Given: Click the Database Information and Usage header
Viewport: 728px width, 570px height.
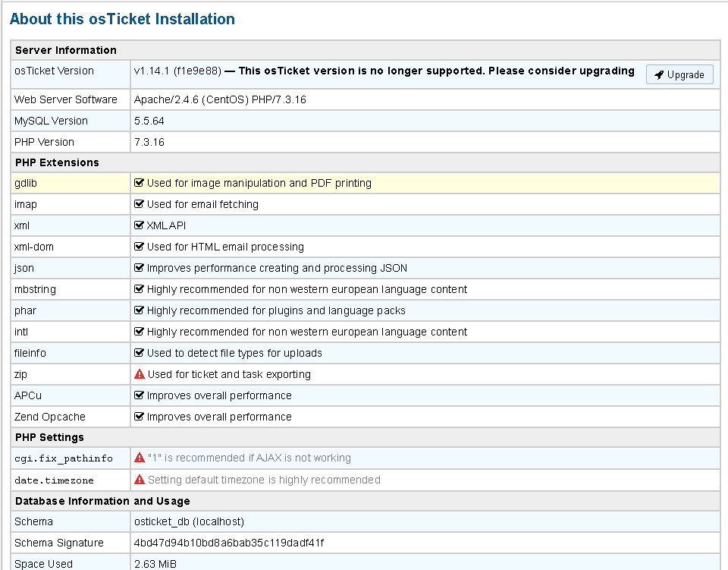Looking at the screenshot, I should pyautogui.click(x=102, y=501).
